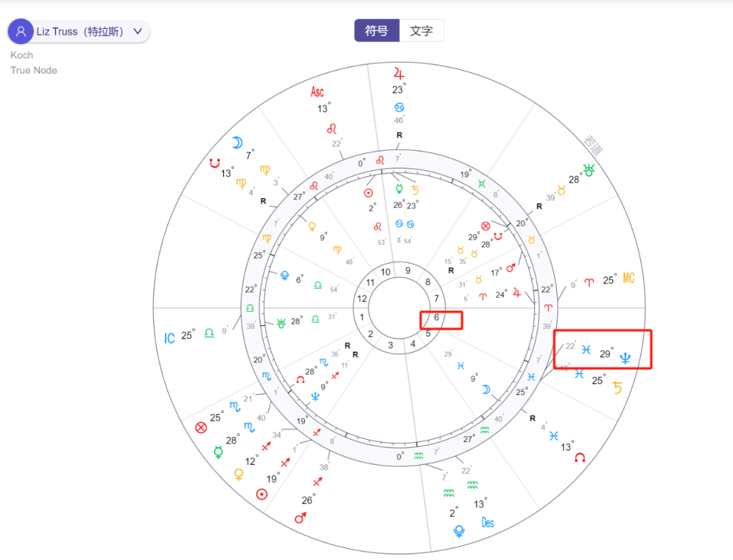The image size is (733, 560).
Task: Open the Liz Truss profile dropdown
Action: click(x=79, y=31)
